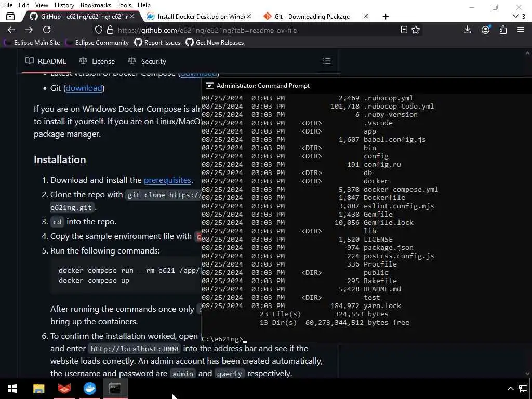
Task: Open the Firefox hamburger application menu
Action: (x=521, y=30)
